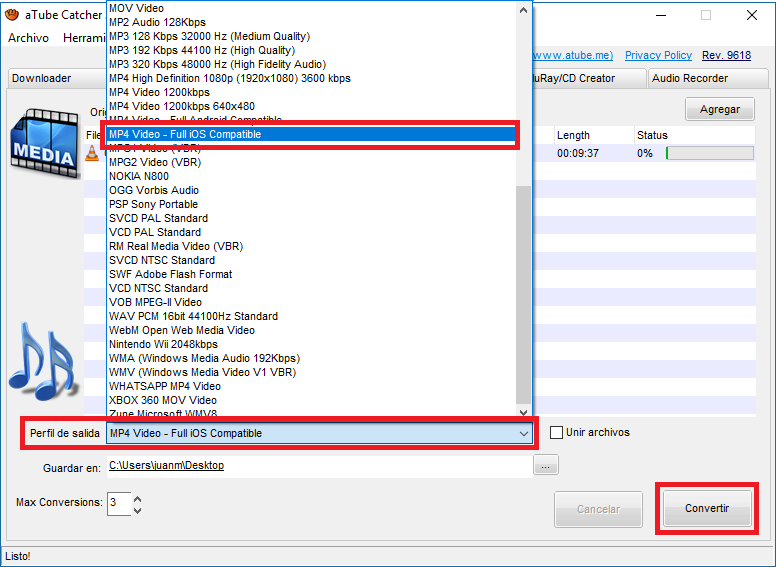Click the aTube Catcher title bar icon

coord(11,15)
